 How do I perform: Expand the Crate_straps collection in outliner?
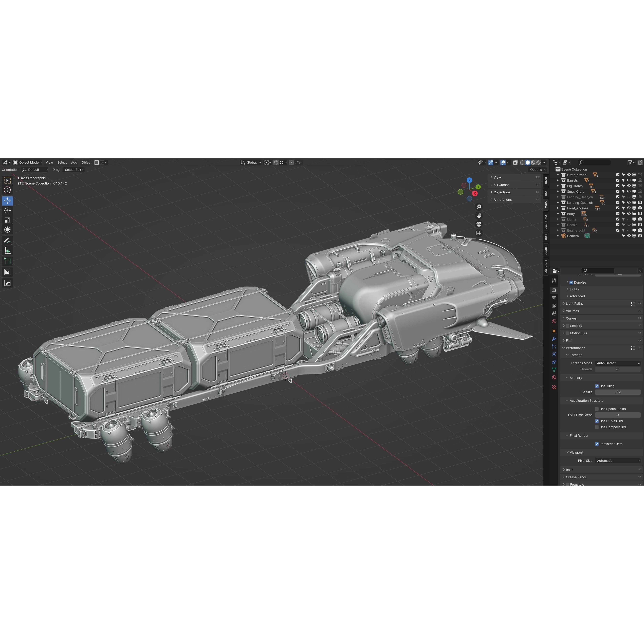[558, 174]
